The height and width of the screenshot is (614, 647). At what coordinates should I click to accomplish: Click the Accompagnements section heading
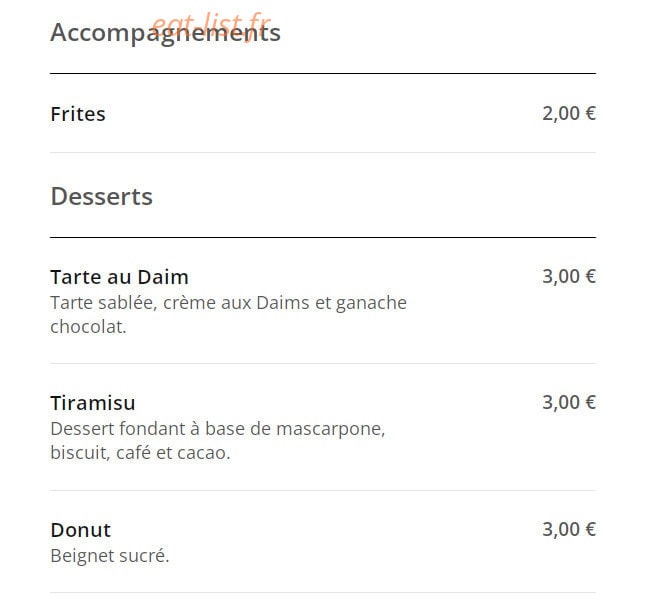tap(165, 33)
